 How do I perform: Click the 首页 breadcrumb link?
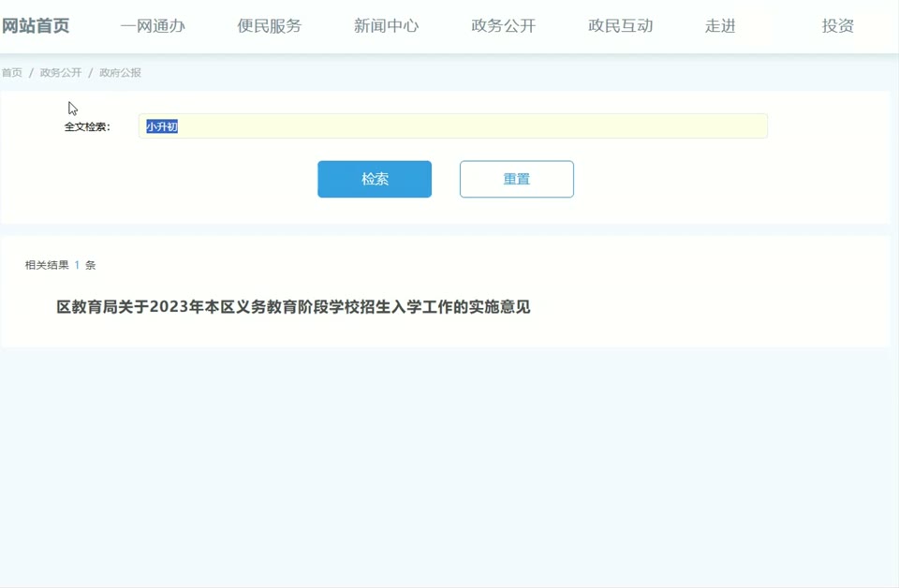tap(12, 73)
